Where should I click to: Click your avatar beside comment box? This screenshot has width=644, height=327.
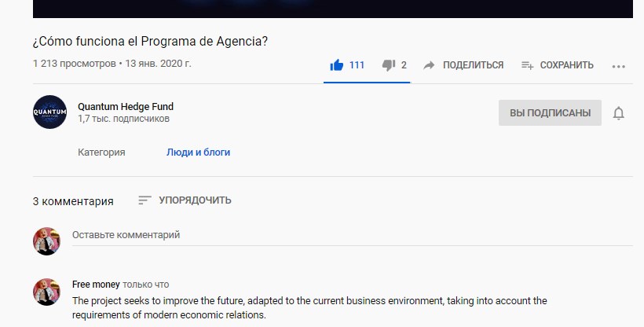[x=46, y=241]
